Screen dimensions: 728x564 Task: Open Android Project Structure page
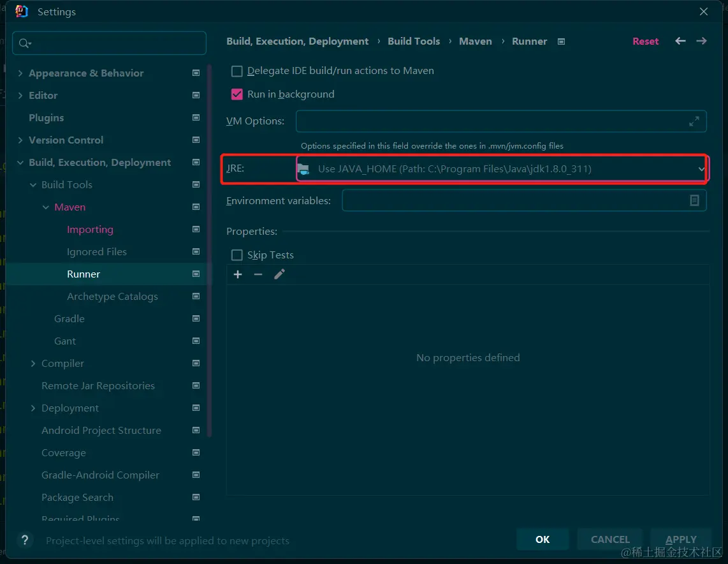click(101, 430)
